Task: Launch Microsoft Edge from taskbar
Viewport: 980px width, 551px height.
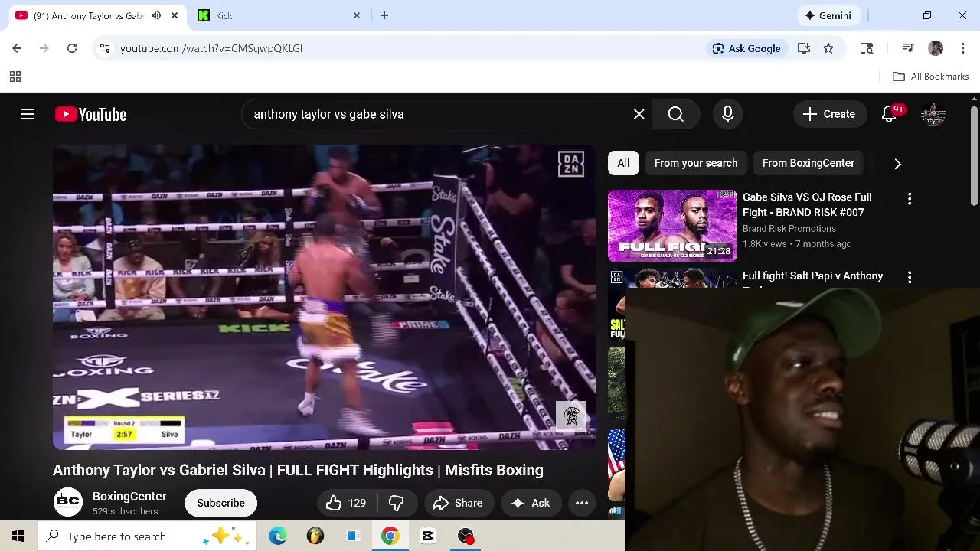Action: click(x=278, y=536)
